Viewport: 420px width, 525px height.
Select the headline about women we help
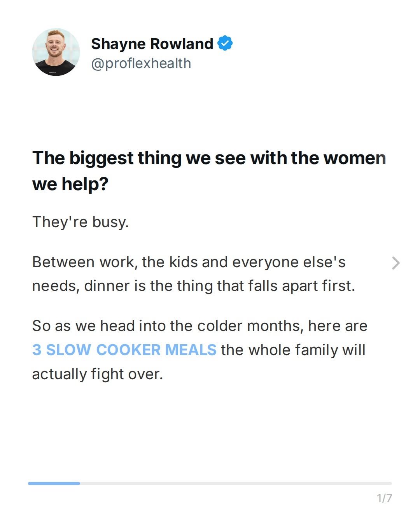pos(209,171)
